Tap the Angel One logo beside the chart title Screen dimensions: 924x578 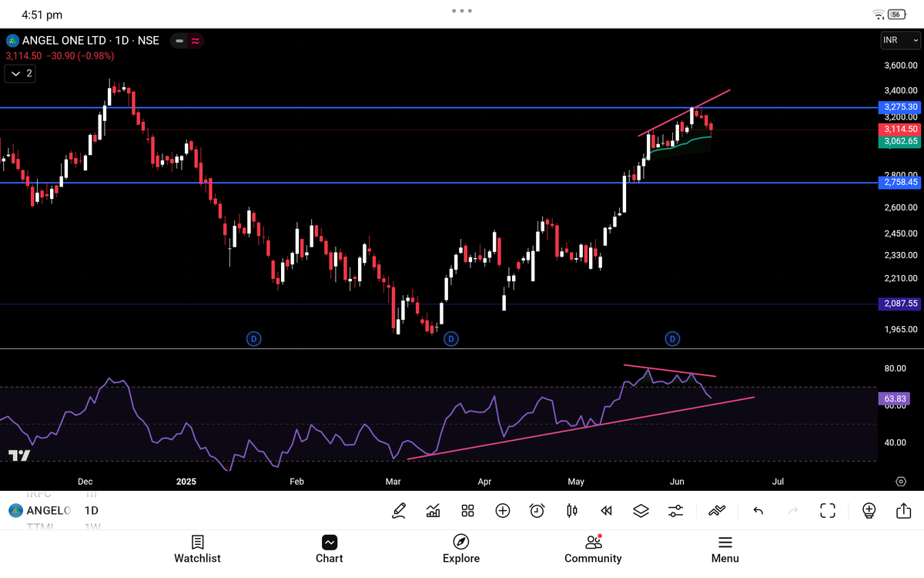tap(12, 40)
